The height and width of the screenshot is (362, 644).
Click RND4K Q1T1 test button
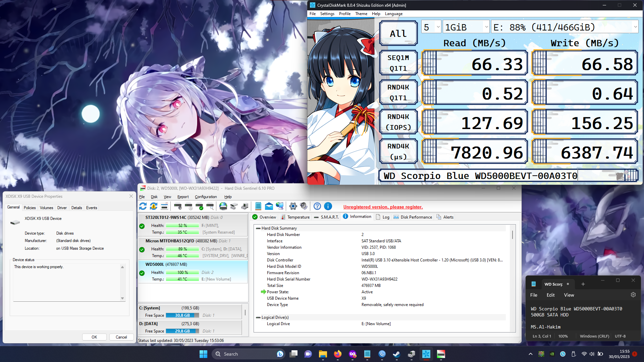click(x=398, y=92)
